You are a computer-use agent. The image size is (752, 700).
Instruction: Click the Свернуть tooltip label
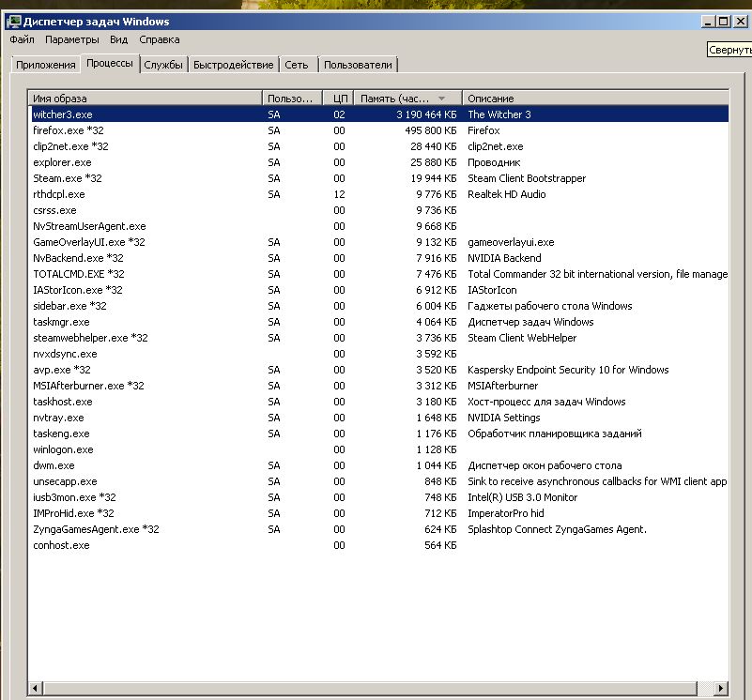point(729,50)
